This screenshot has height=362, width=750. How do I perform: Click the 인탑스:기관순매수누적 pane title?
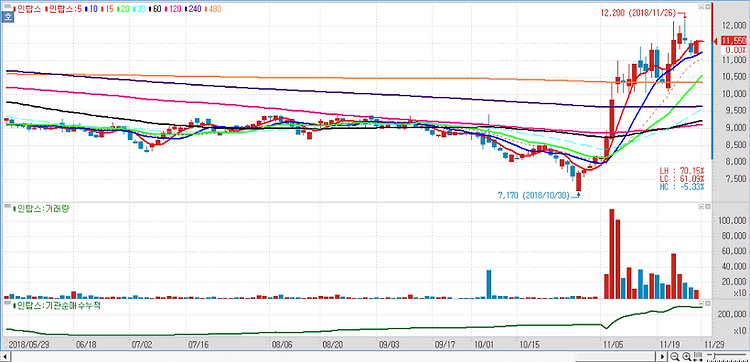59,305
